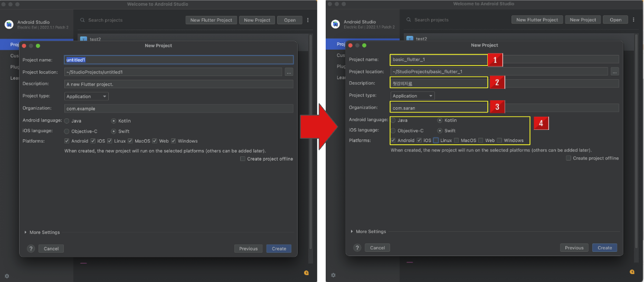Uncheck Windows platform in the untitled1 dialog
The image size is (644, 282).
point(173,141)
